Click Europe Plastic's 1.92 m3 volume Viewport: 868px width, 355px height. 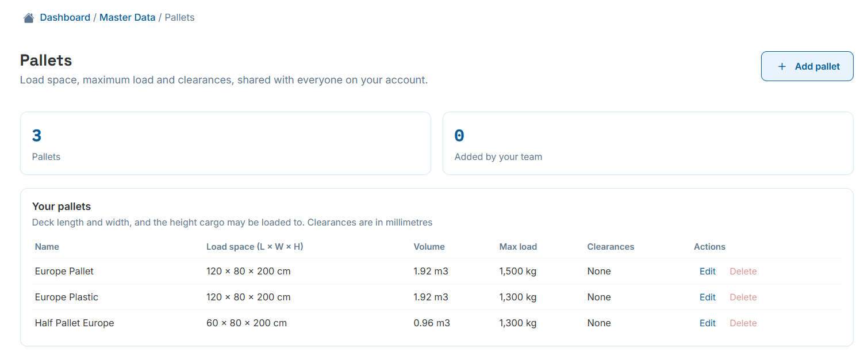click(x=431, y=297)
